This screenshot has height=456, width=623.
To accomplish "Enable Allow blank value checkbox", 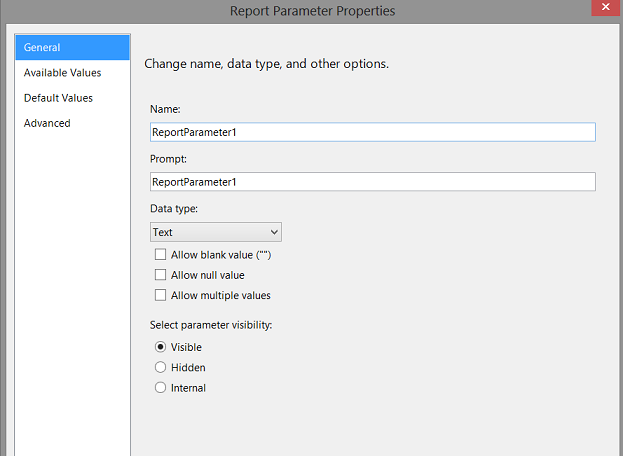I will (161, 255).
